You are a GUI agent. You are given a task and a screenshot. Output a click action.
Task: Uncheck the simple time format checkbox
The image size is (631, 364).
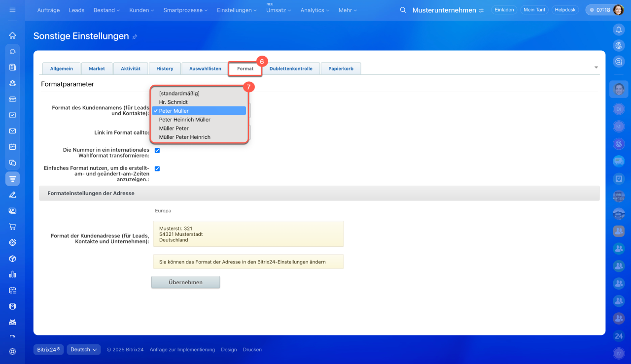pos(157,168)
